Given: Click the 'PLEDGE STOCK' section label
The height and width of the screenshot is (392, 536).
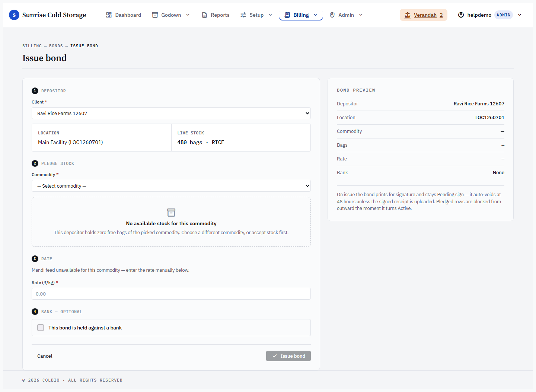Looking at the screenshot, I should 58,163.
